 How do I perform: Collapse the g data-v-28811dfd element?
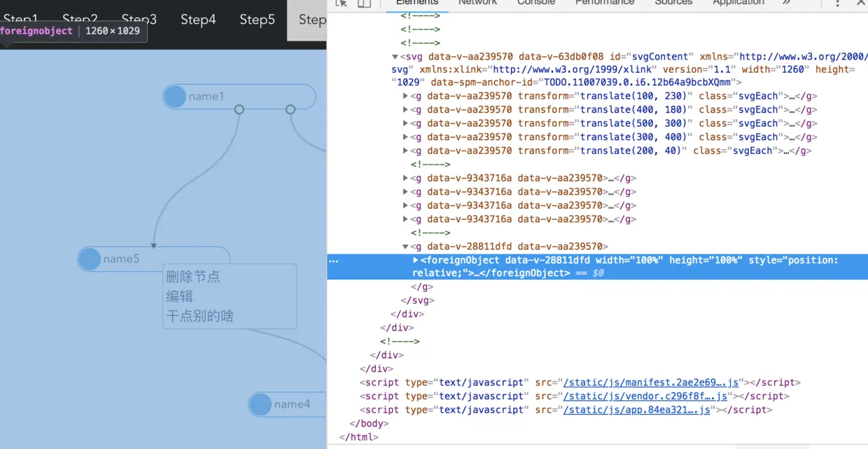(405, 247)
